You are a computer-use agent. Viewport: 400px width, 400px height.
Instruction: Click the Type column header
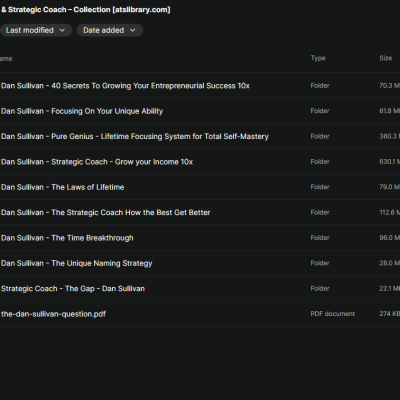pos(318,58)
